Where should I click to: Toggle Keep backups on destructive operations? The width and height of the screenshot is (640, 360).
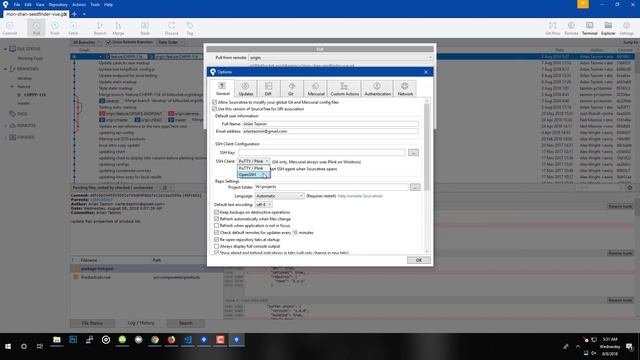point(216,212)
